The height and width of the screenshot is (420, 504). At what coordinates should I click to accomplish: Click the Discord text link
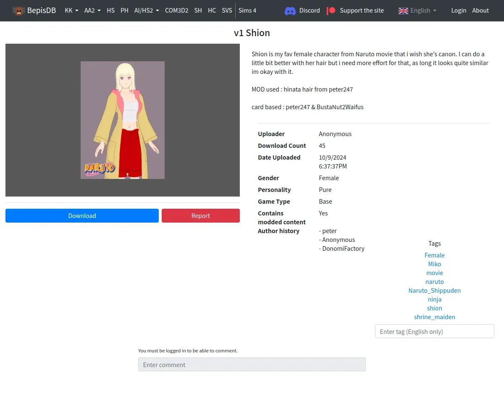[310, 10]
